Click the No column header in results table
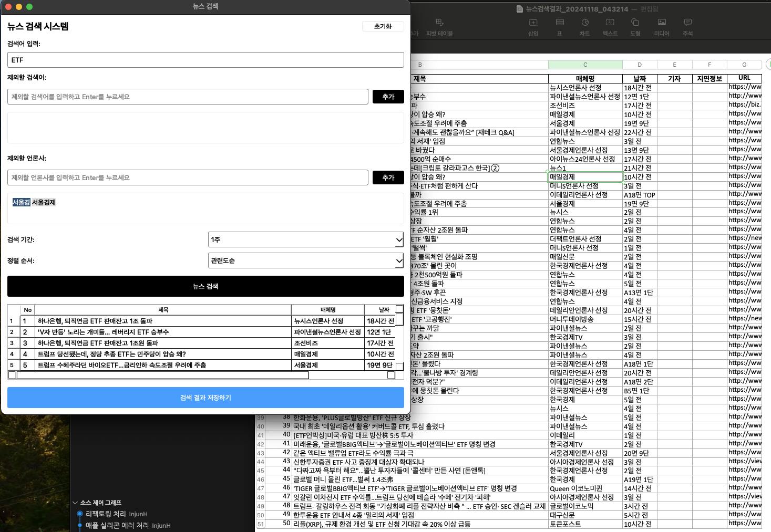Screen dimensions: 771x532 28,310
